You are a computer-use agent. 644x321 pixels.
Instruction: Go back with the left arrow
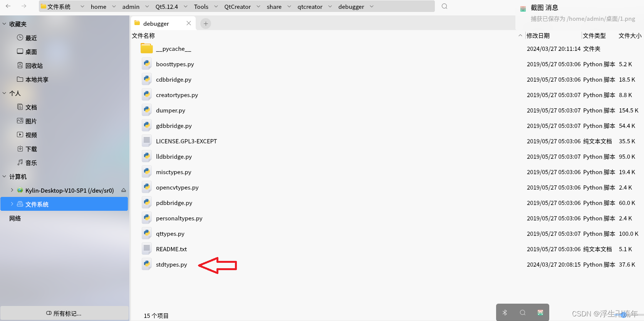(8, 6)
